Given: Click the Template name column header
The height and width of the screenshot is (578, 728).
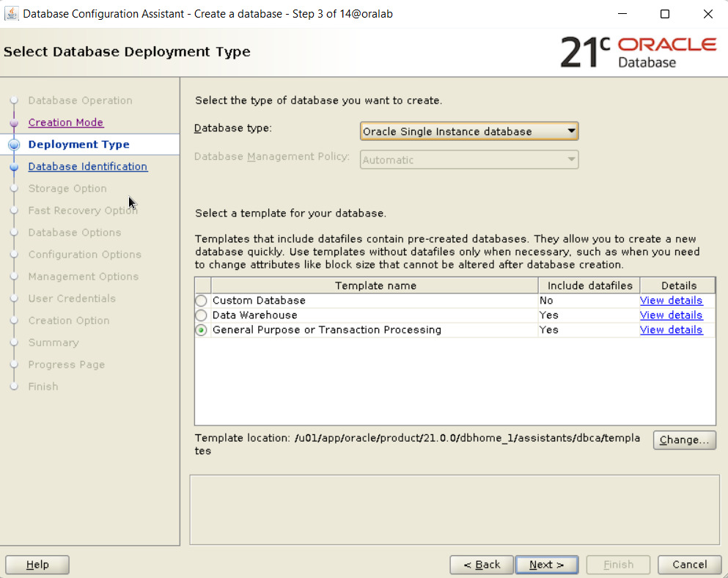Looking at the screenshot, I should [375, 285].
